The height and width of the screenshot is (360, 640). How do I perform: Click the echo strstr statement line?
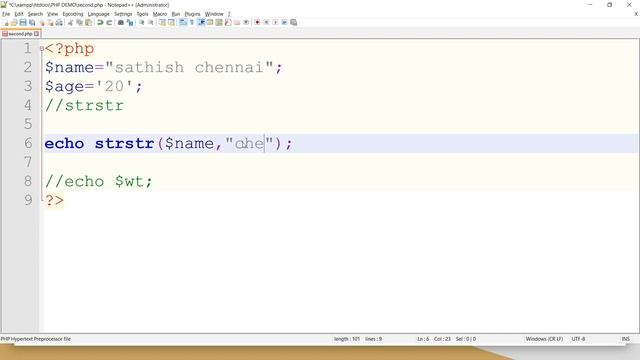coord(169,143)
